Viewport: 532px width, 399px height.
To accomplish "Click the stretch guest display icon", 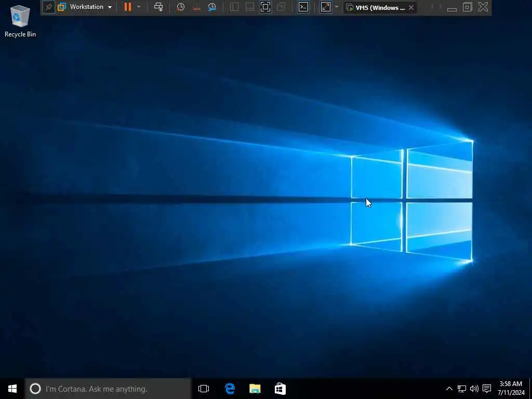I will [x=325, y=7].
